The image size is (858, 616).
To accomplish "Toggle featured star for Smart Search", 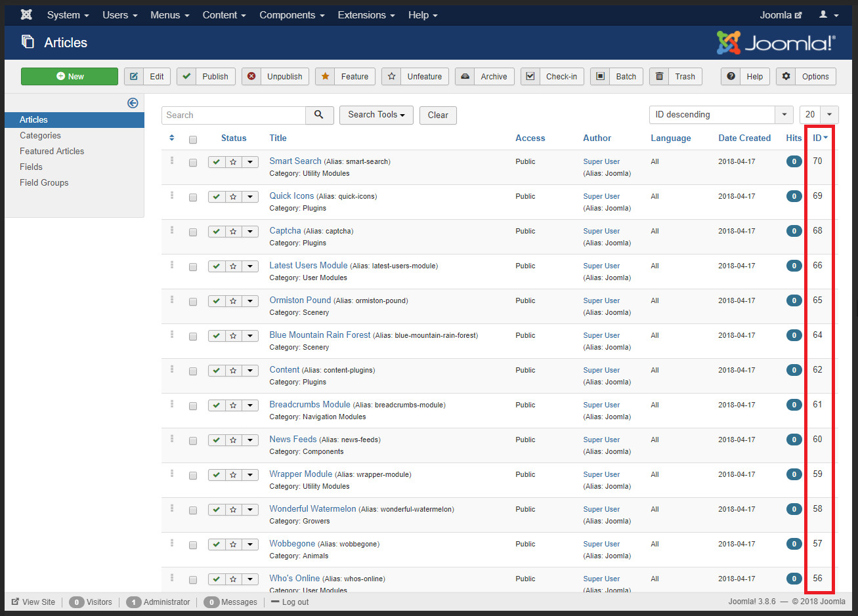I will (233, 162).
